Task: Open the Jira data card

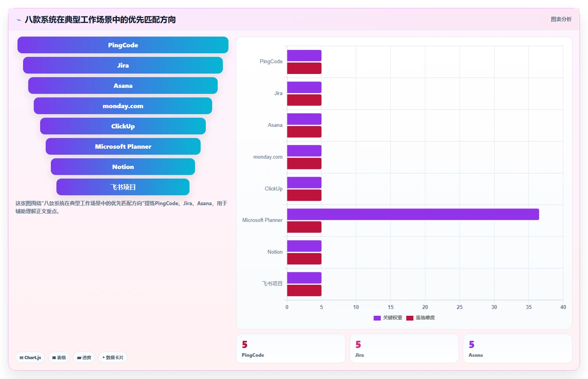Action: coord(404,348)
